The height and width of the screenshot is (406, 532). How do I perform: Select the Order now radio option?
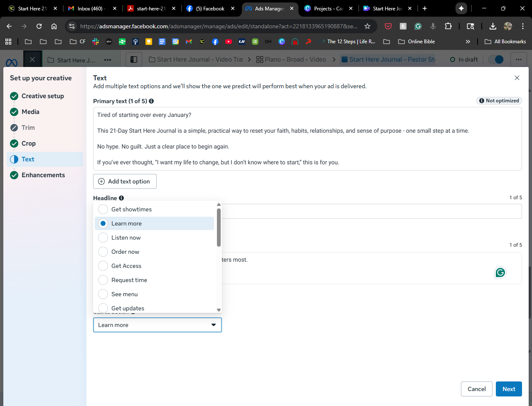[103, 252]
